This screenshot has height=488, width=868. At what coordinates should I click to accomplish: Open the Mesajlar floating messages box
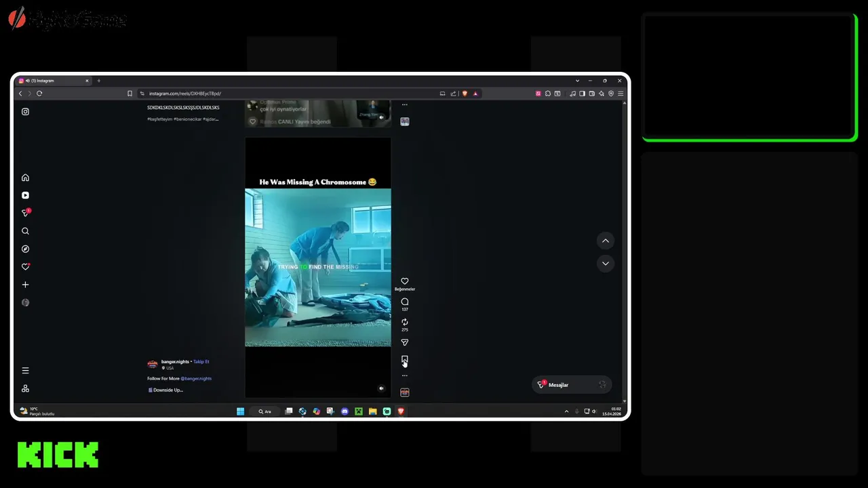572,385
